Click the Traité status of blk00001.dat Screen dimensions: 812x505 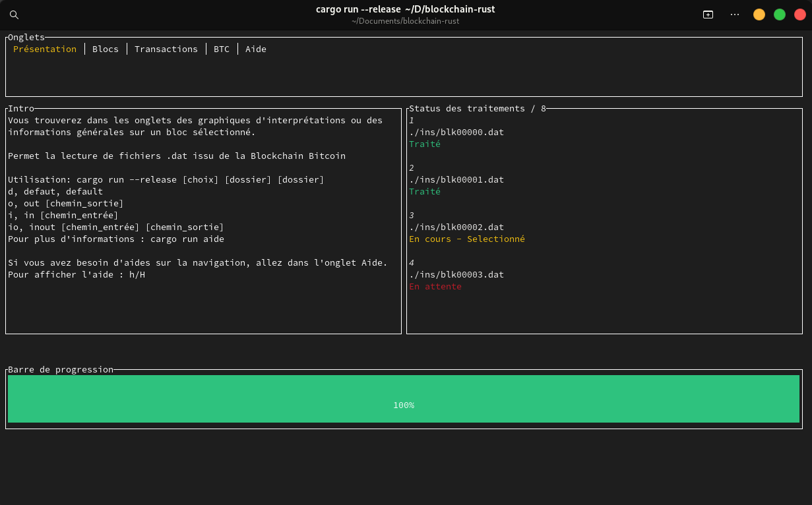(x=425, y=191)
